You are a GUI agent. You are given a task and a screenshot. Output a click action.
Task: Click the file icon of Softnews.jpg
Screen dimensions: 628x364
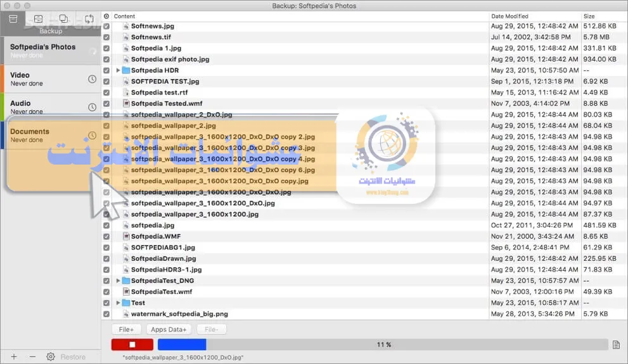pos(125,26)
